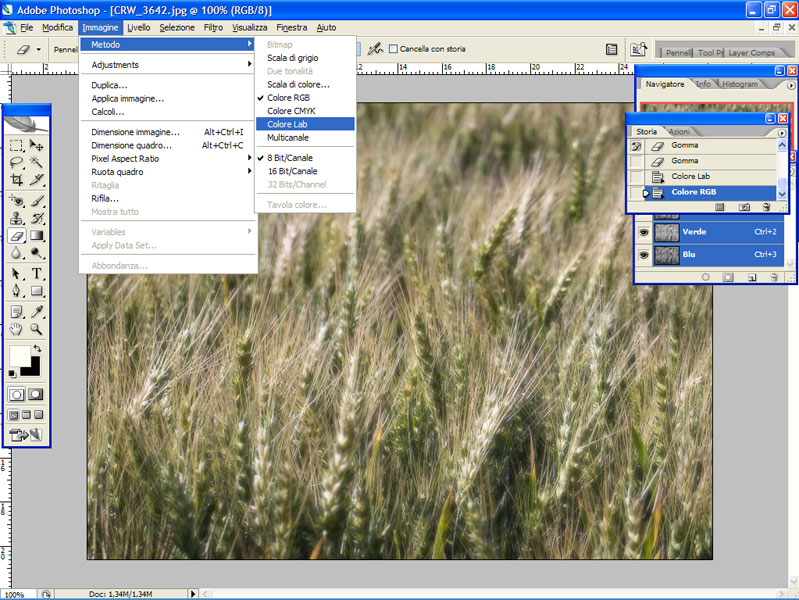799x600 pixels.
Task: Click the foreground color swatch
Action: 19,355
